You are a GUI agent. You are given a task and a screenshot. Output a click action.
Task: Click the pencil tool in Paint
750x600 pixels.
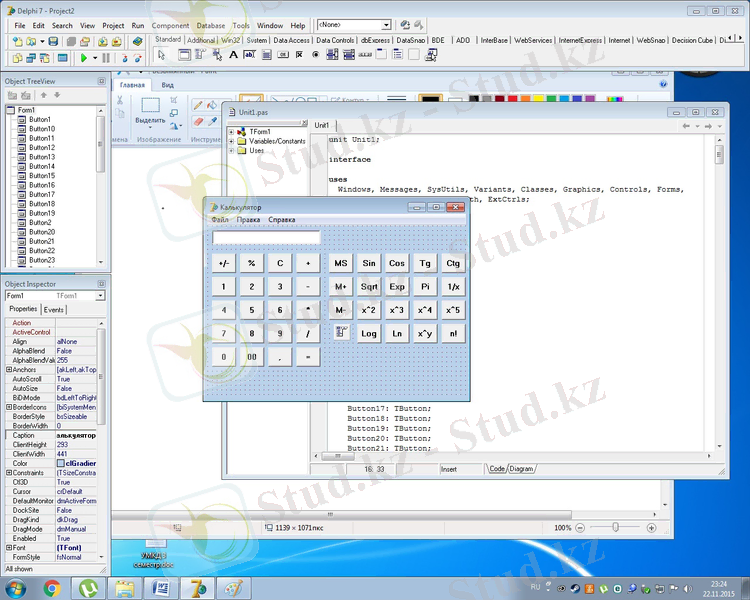[198, 106]
